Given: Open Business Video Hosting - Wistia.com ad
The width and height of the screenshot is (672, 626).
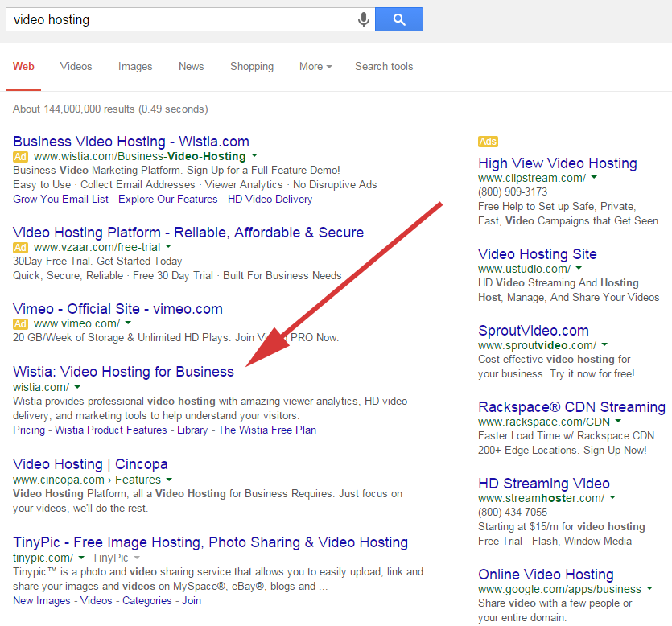Looking at the screenshot, I should tap(131, 142).
